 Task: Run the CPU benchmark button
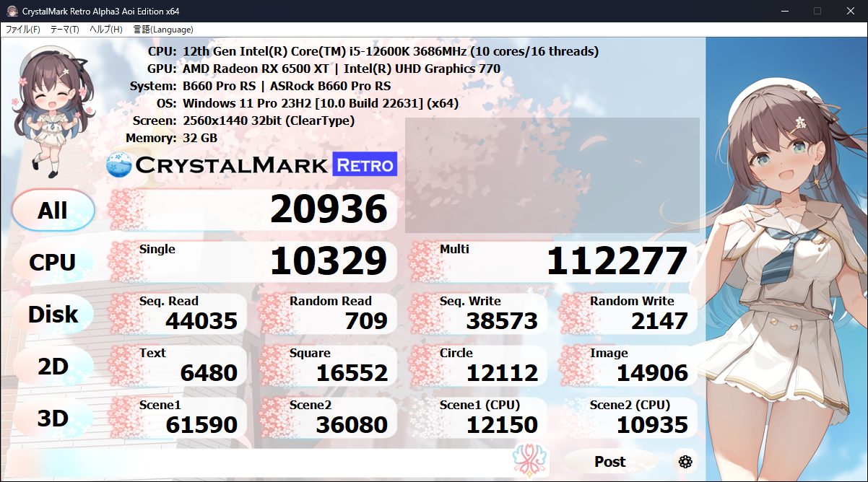coord(53,263)
